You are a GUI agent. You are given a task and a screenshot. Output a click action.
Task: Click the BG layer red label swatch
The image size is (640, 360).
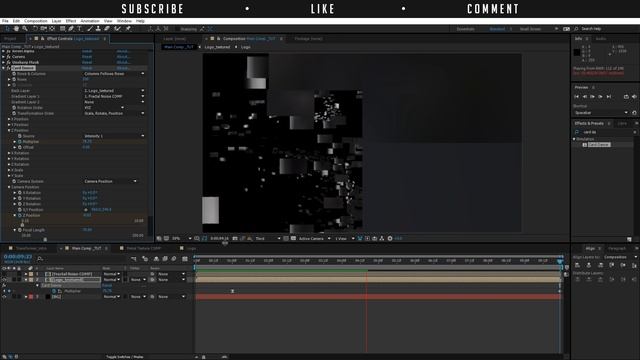point(31,297)
